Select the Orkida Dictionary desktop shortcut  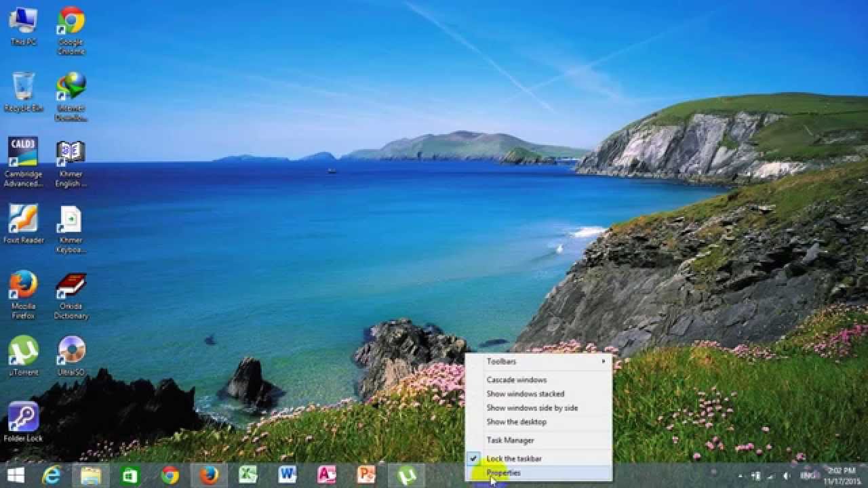pos(71,295)
